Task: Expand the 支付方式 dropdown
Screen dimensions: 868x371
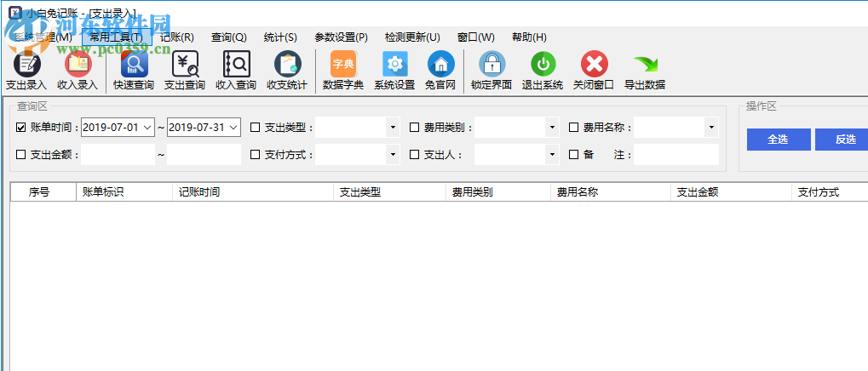Action: (393, 154)
